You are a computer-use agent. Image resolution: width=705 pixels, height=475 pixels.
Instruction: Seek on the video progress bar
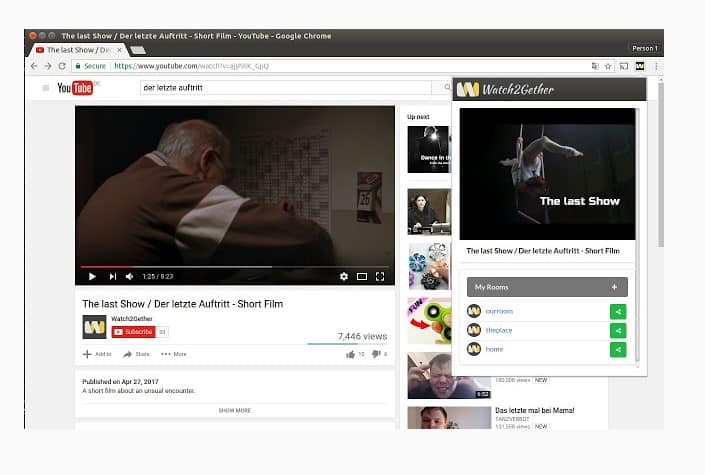(x=235, y=267)
